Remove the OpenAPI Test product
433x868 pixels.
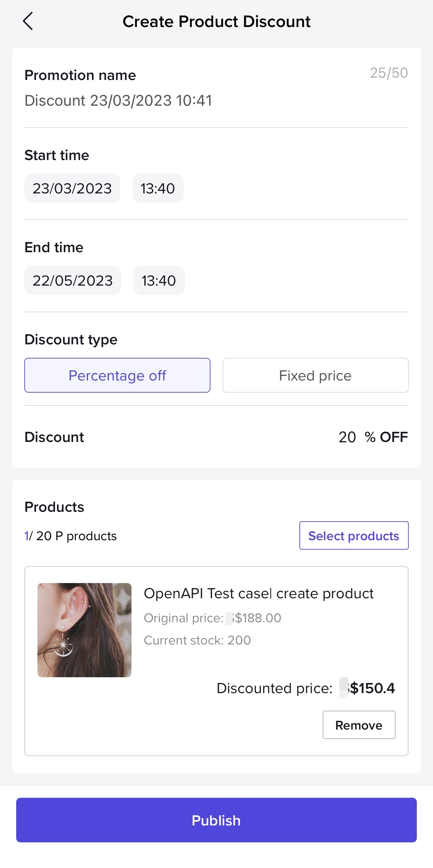click(359, 725)
